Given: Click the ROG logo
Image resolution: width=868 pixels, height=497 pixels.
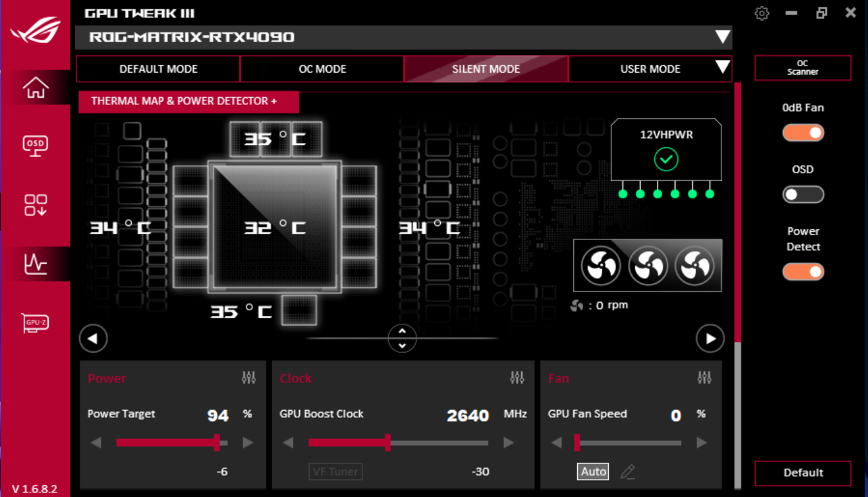Looking at the screenshot, I should (35, 30).
